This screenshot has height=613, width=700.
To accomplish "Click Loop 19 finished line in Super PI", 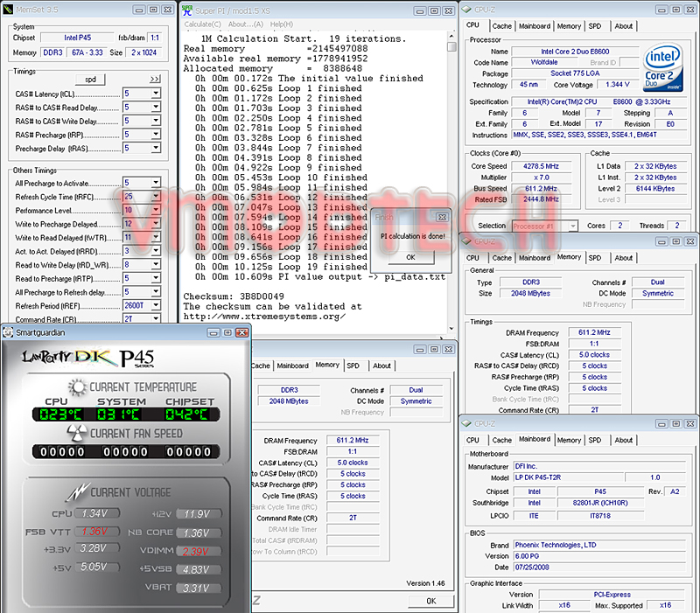I will coord(281,267).
